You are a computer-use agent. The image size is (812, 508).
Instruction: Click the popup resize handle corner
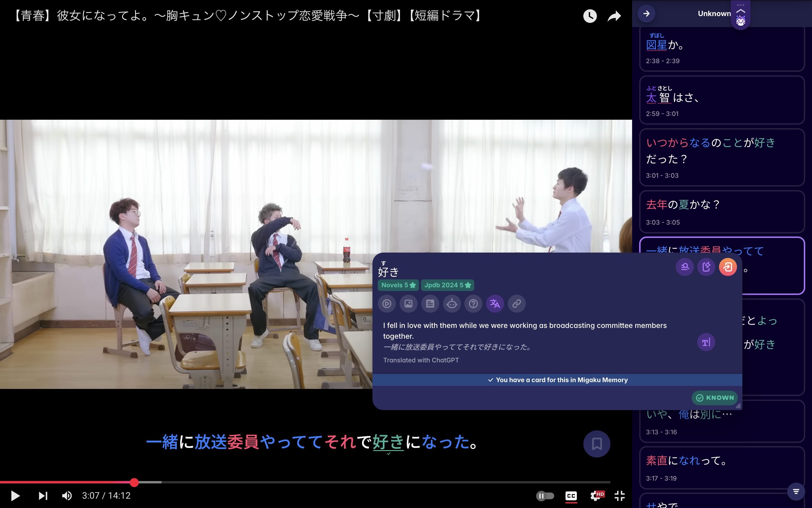738,406
